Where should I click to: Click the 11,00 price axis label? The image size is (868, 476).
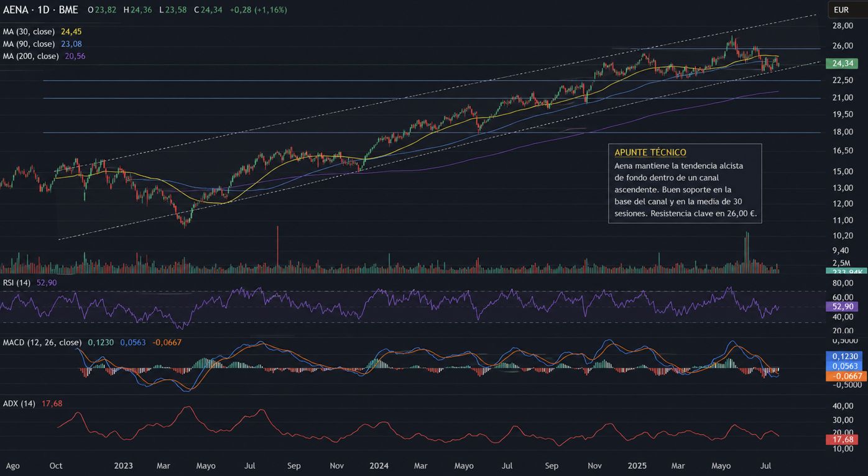click(x=843, y=221)
